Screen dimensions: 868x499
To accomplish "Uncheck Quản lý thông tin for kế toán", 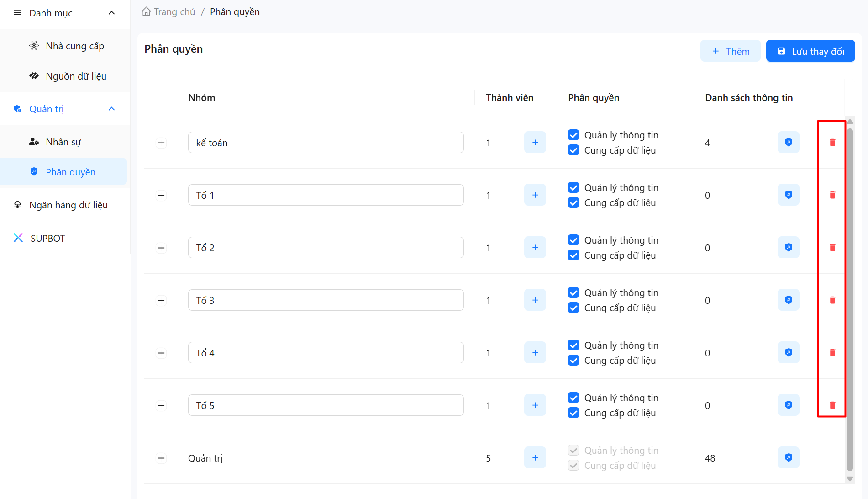I will (x=573, y=135).
